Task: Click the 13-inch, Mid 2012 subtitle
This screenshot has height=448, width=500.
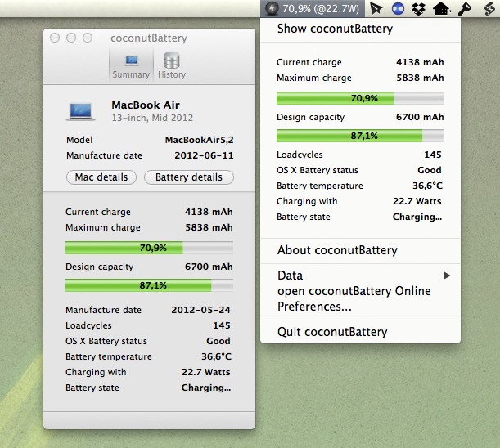Action: [152, 118]
